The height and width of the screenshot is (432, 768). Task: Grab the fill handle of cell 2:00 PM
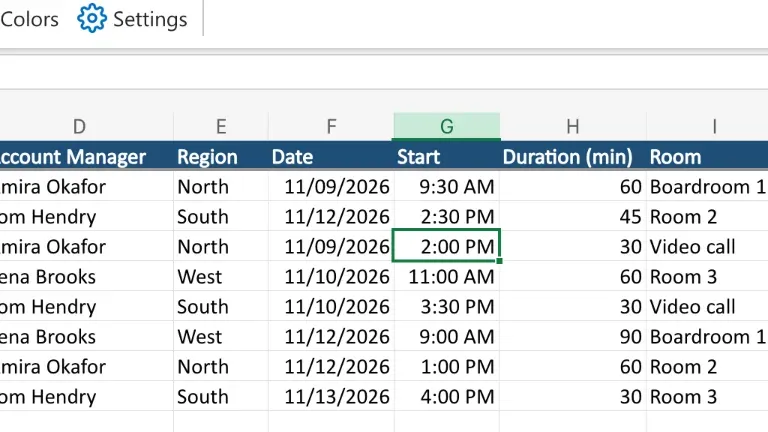click(499, 261)
